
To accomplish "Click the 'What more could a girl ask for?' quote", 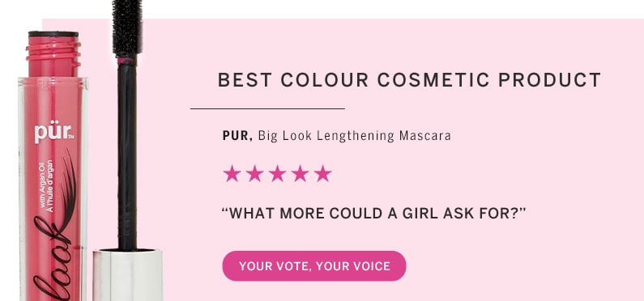I will point(373,214).
